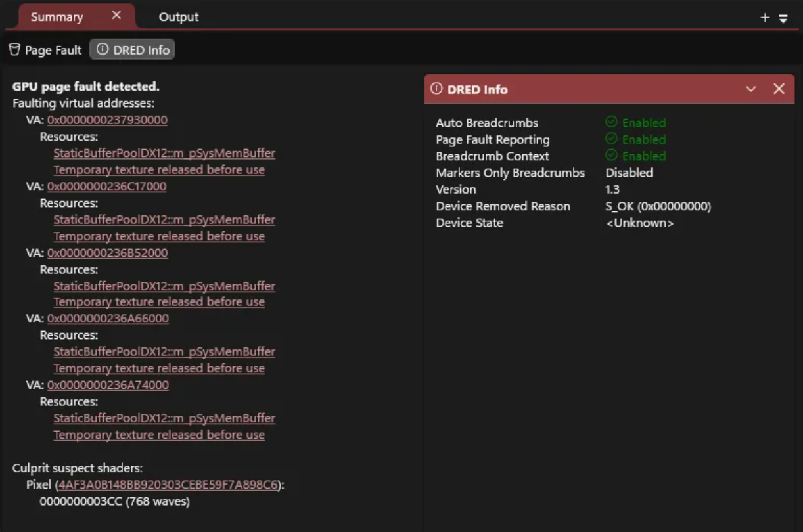Select the Version value '1.3'
This screenshot has width=803, height=532.
pos(612,189)
